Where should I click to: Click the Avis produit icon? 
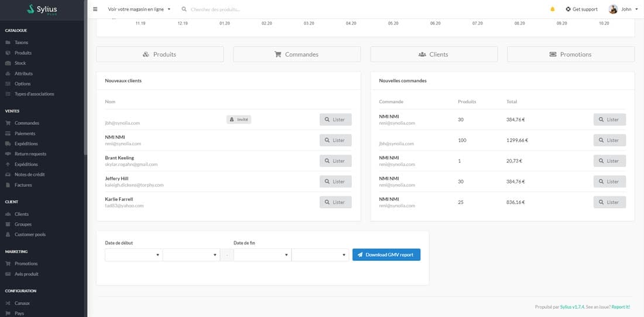[x=8, y=274]
